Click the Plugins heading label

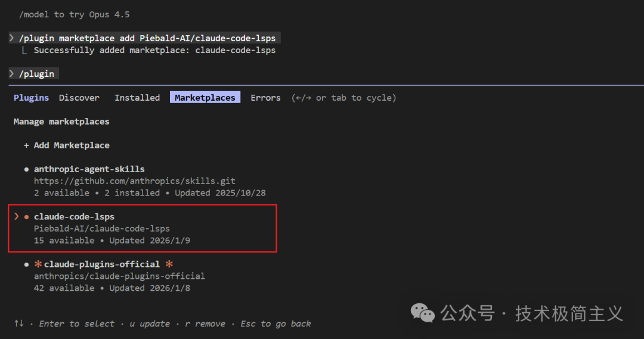pyautogui.click(x=31, y=98)
